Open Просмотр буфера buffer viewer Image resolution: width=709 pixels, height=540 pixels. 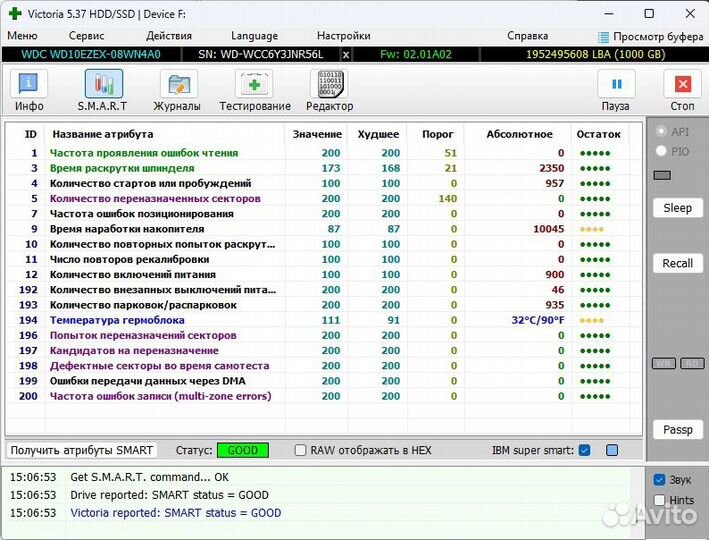(650, 36)
